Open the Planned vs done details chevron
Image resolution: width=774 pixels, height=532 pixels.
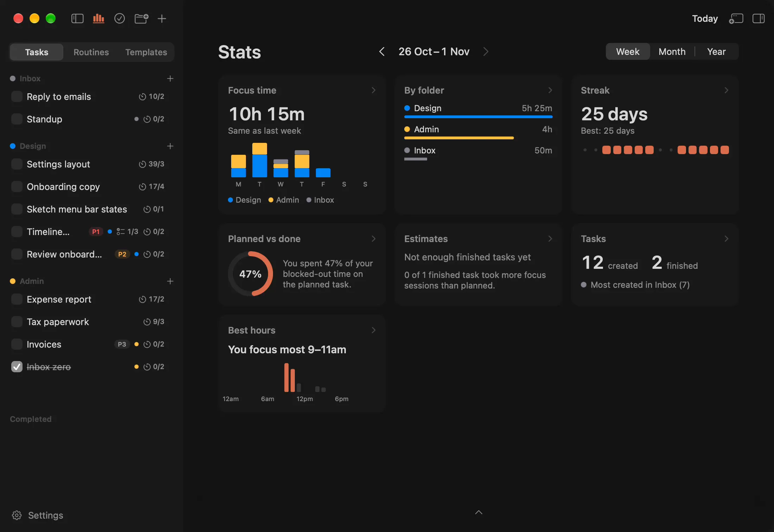(x=374, y=239)
